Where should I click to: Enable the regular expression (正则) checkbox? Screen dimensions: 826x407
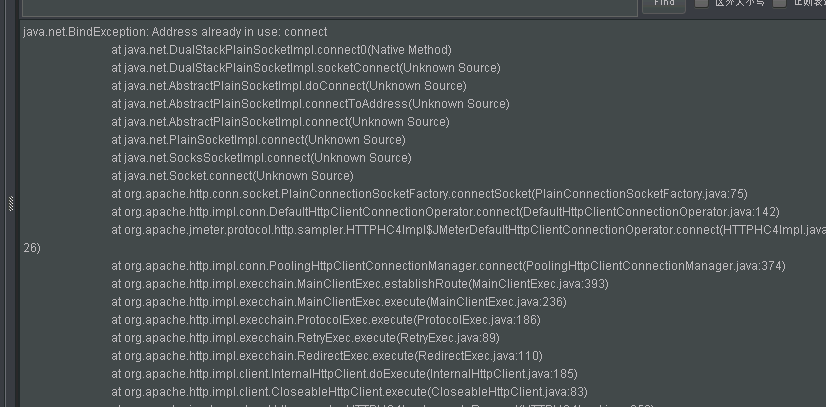pos(779,4)
